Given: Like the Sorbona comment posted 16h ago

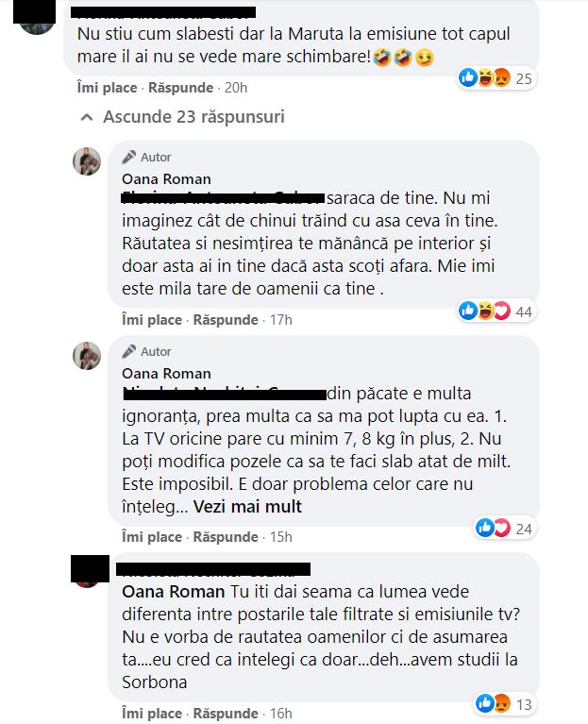Looking at the screenshot, I should tap(152, 713).
